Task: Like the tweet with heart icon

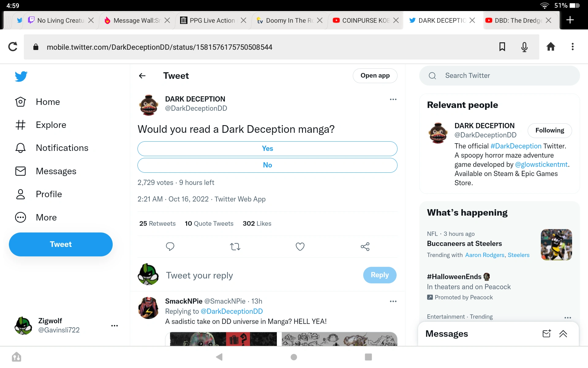Action: [x=300, y=247]
